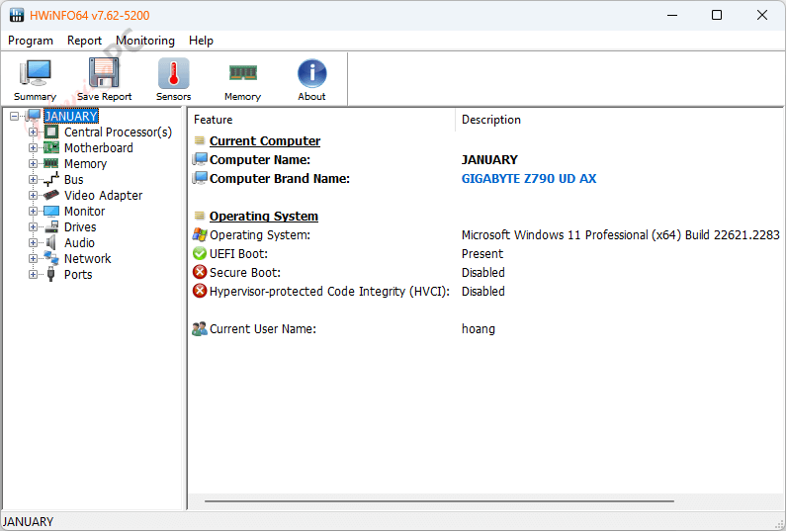Select Network in the tree

(87, 258)
